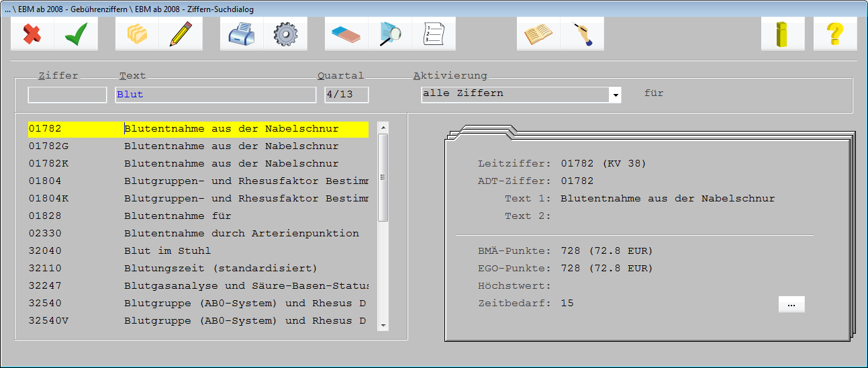Click the Ziffer input field
The height and width of the screenshot is (368, 868).
(67, 95)
